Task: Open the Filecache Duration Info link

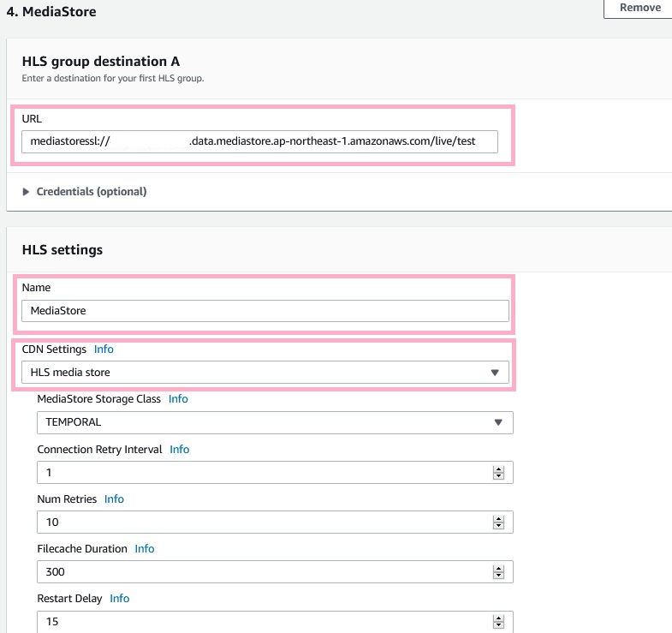Action: [145, 548]
